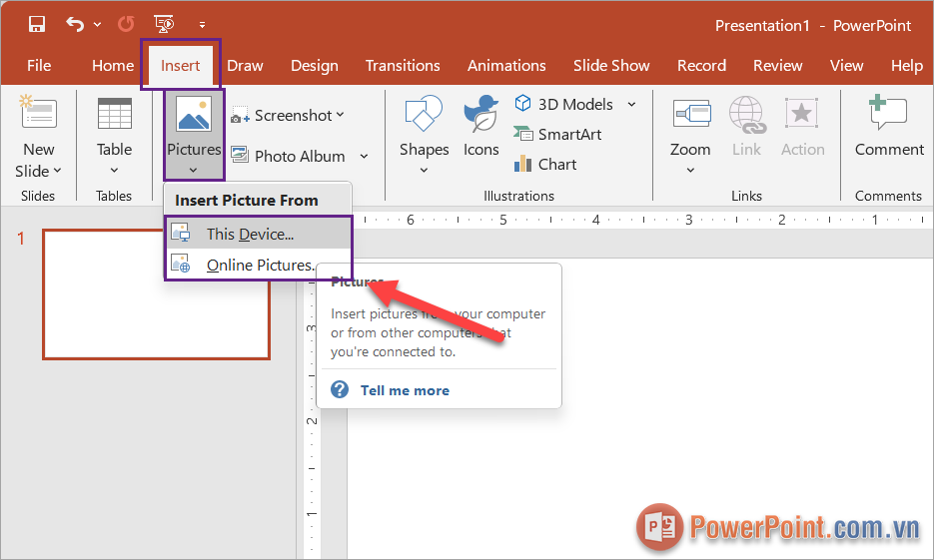934x560 pixels.
Task: Expand the Screenshot dropdown arrow
Action: click(340, 115)
